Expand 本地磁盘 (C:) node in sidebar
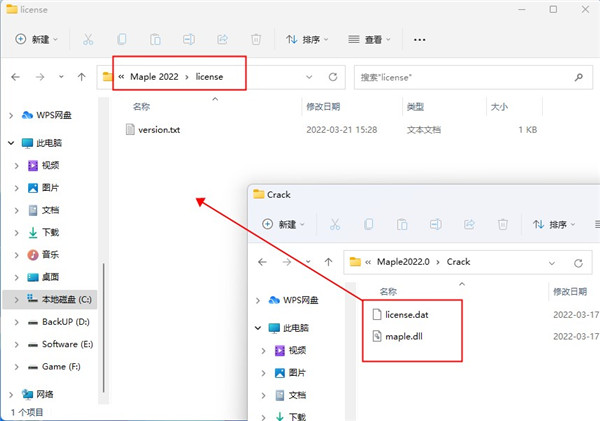This screenshot has height=421, width=600. click(x=16, y=300)
